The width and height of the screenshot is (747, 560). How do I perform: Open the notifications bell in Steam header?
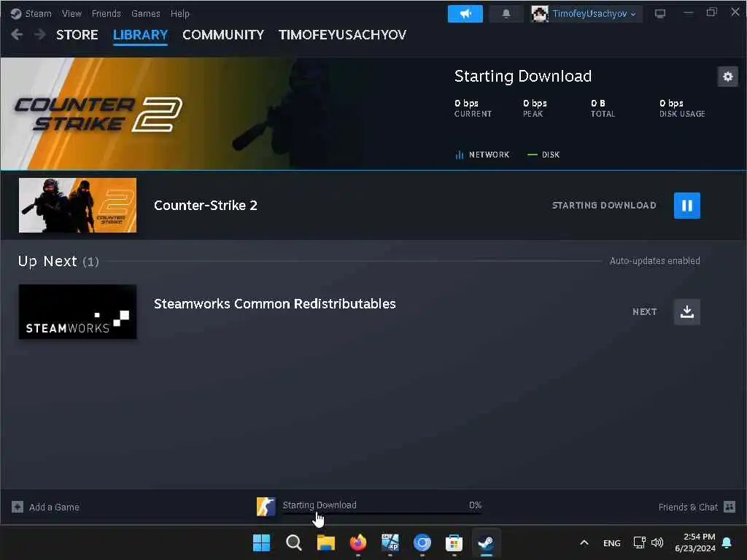click(x=506, y=14)
